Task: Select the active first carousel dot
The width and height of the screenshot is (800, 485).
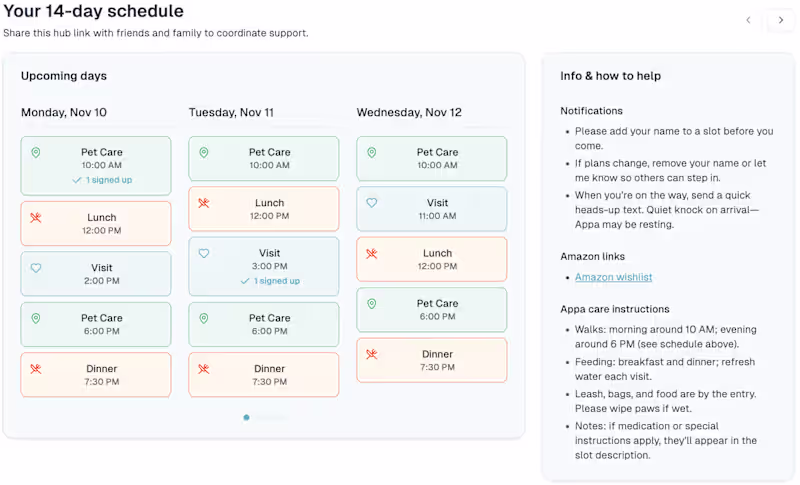Action: [x=246, y=417]
